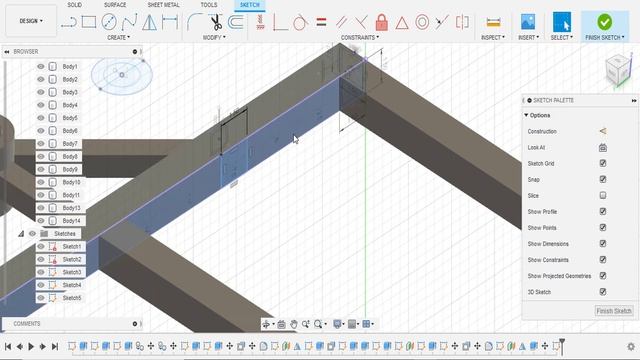Apply the Fix/Lock constraint
Image resolution: width=640 pixels, height=360 pixels.
[x=382, y=22]
